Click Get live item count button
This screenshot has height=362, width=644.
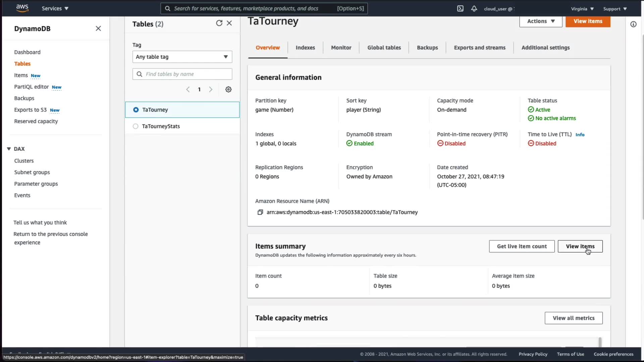tap(522, 246)
